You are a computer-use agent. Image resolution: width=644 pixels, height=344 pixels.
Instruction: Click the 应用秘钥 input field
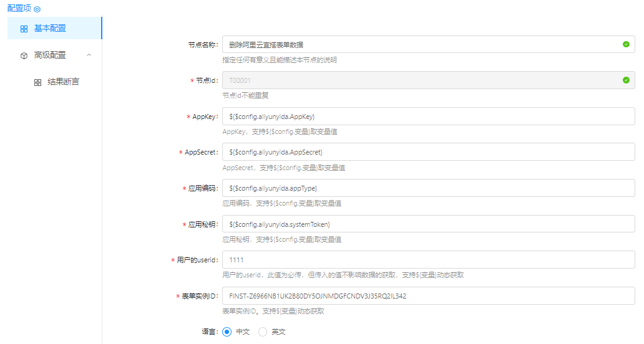tap(428, 224)
